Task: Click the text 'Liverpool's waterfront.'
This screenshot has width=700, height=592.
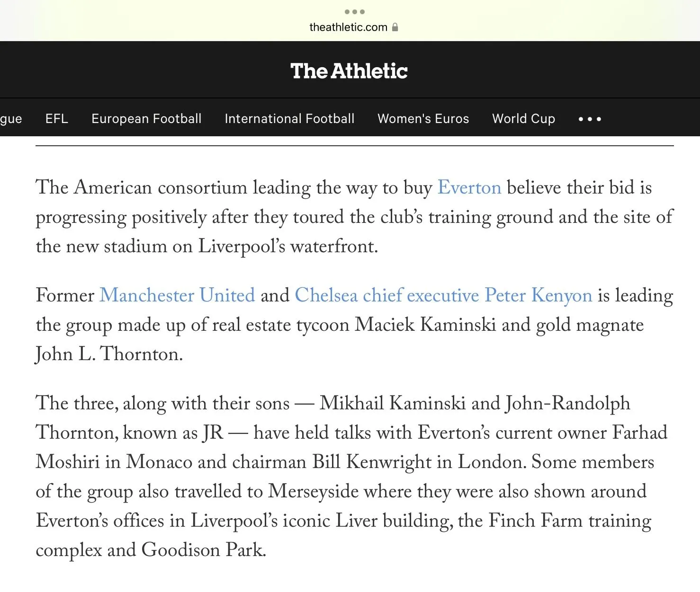Action: tap(287, 246)
